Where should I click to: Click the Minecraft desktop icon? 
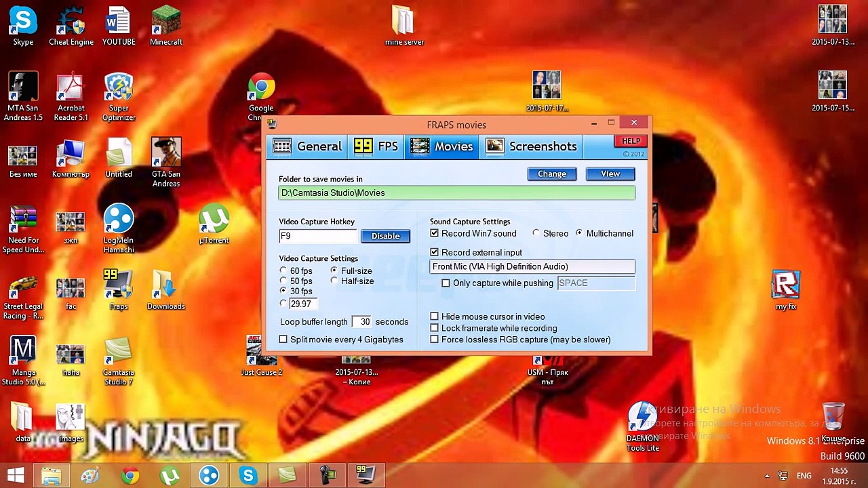point(166,26)
